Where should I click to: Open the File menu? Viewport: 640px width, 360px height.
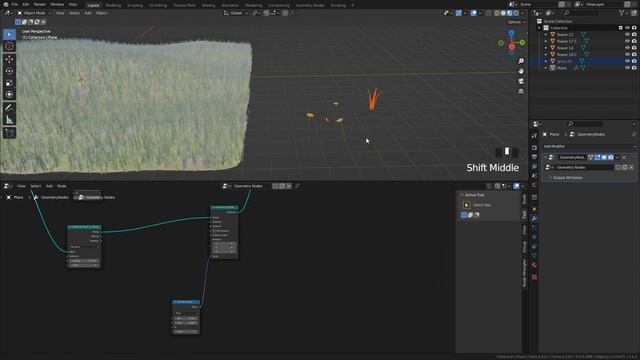point(15,4)
